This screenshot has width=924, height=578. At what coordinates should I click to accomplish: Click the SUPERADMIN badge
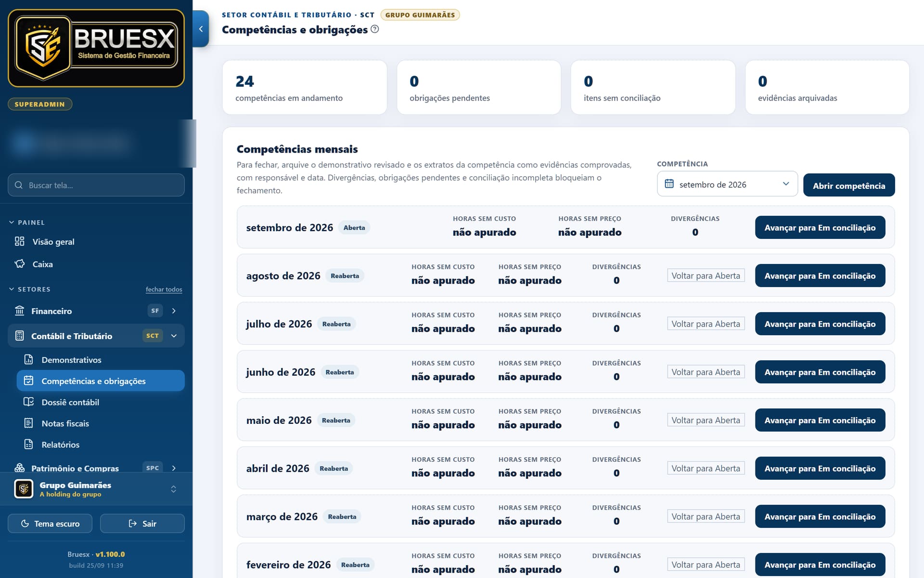(40, 104)
